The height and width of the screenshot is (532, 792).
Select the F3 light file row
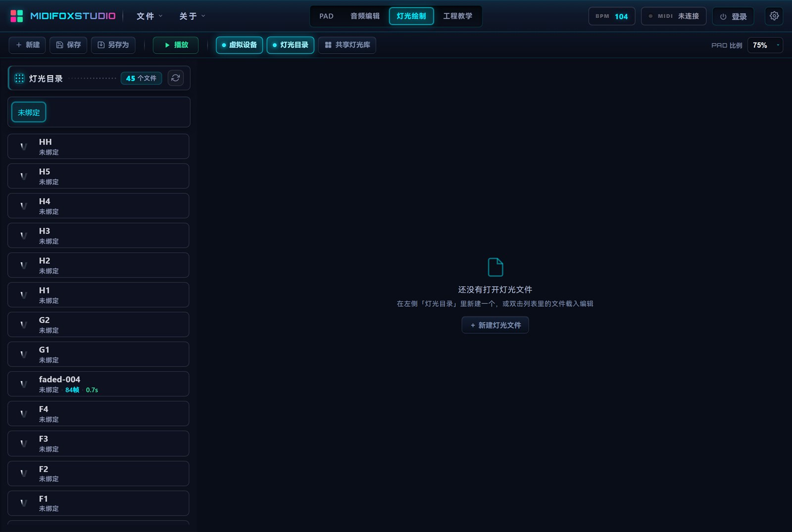(99, 443)
